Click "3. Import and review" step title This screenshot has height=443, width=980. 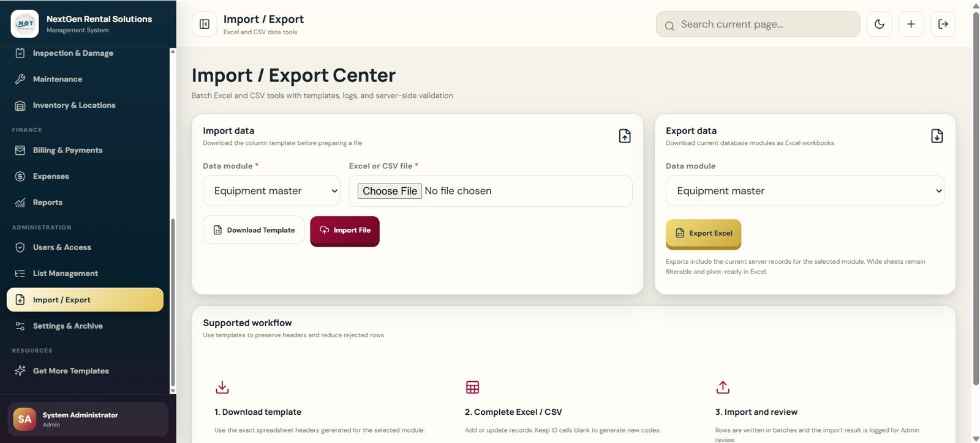coord(756,412)
